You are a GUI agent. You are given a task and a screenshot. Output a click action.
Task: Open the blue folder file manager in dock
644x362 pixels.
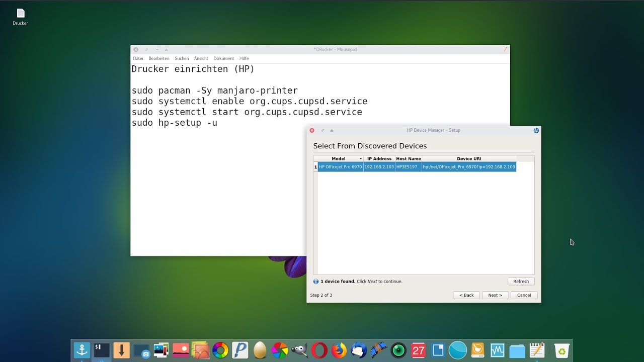[517, 350]
